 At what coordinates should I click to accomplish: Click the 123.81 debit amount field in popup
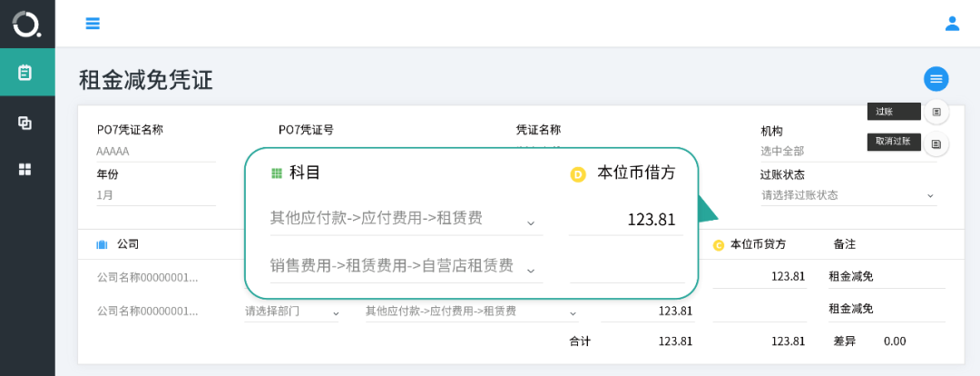626,220
